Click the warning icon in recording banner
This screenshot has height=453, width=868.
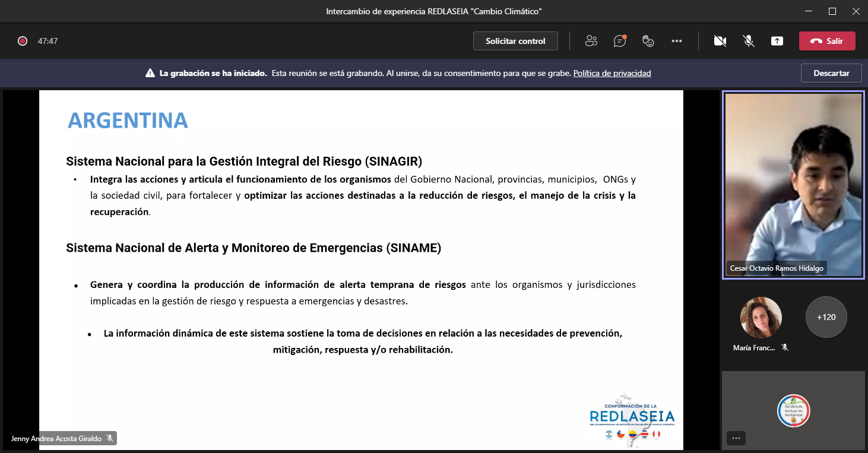tap(150, 74)
